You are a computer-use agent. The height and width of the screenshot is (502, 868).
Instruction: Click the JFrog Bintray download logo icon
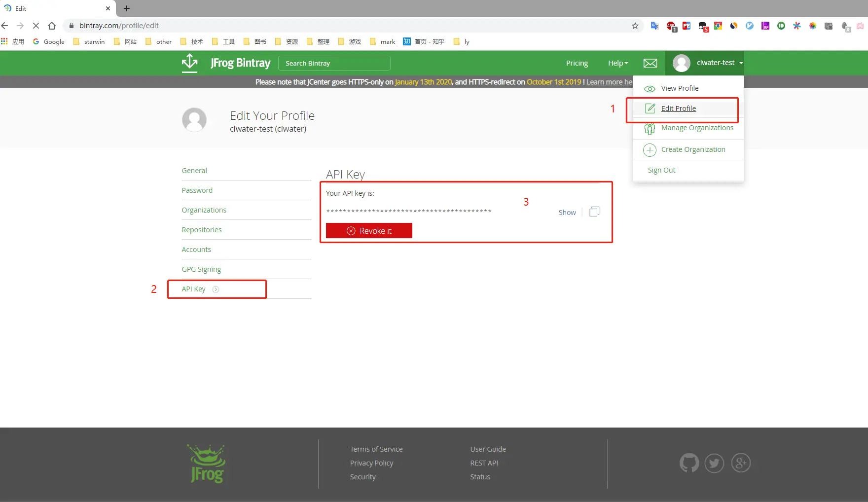[190, 63]
